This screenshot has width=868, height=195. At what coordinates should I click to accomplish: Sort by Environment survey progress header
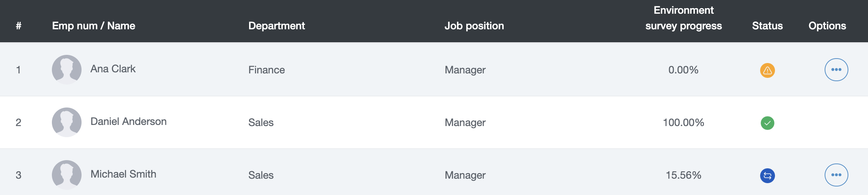click(683, 18)
